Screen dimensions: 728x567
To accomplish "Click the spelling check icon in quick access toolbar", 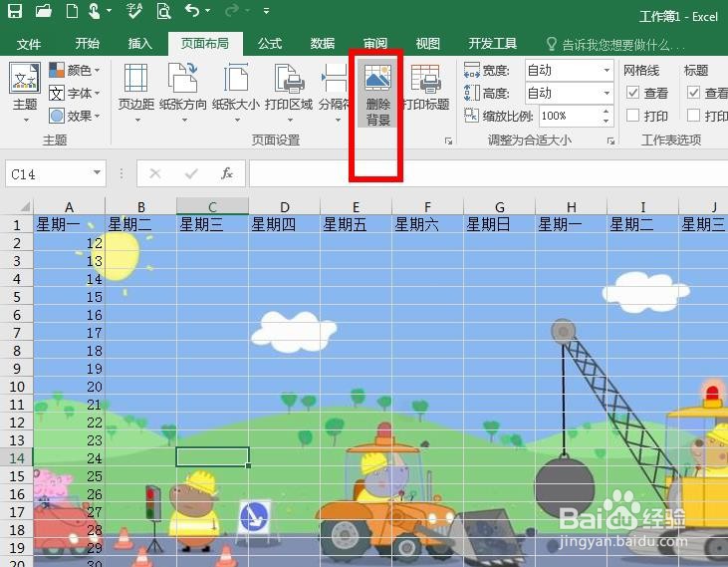I will tap(134, 10).
